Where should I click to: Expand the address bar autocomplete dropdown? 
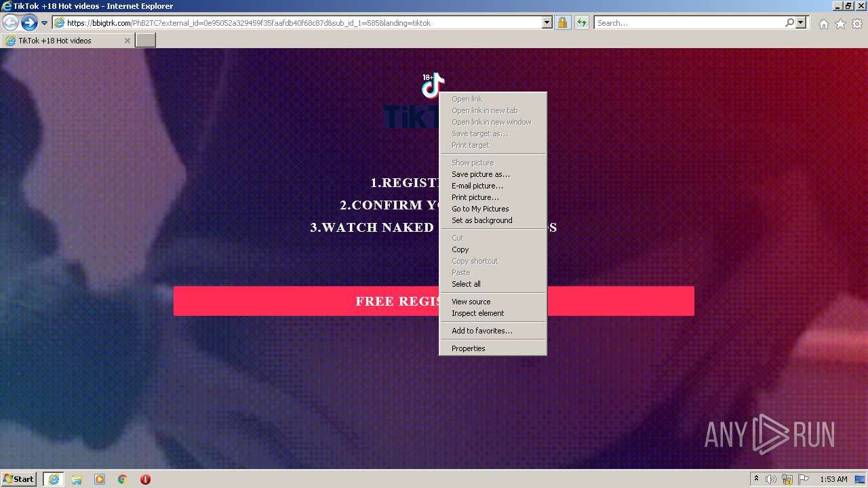pyautogui.click(x=547, y=23)
